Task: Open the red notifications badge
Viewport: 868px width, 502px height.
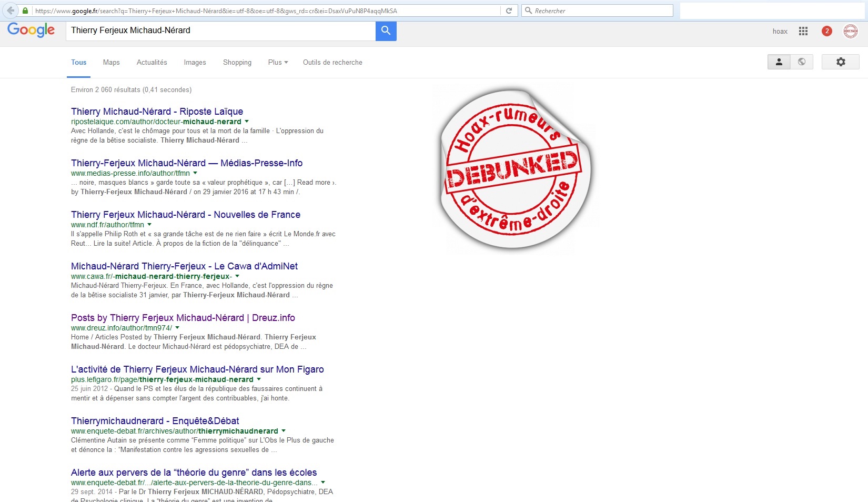Action: (x=826, y=31)
